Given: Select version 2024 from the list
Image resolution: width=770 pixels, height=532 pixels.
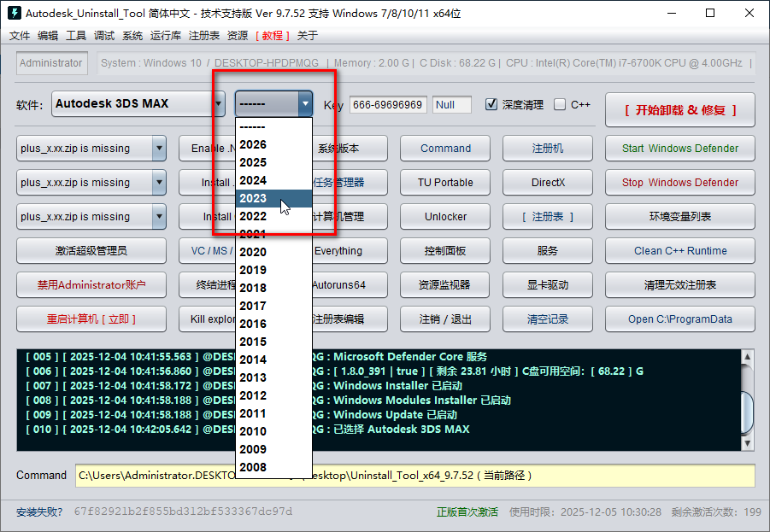Looking at the screenshot, I should pyautogui.click(x=273, y=180).
